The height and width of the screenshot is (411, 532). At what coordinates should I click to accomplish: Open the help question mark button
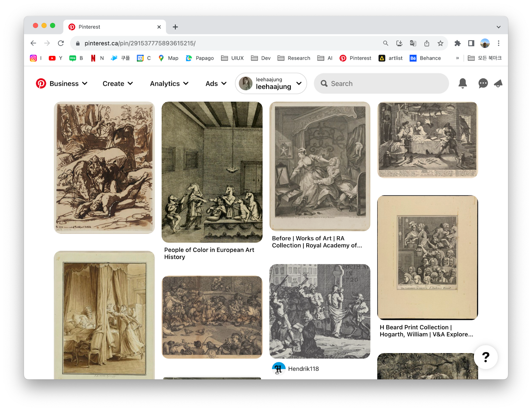tap(486, 357)
